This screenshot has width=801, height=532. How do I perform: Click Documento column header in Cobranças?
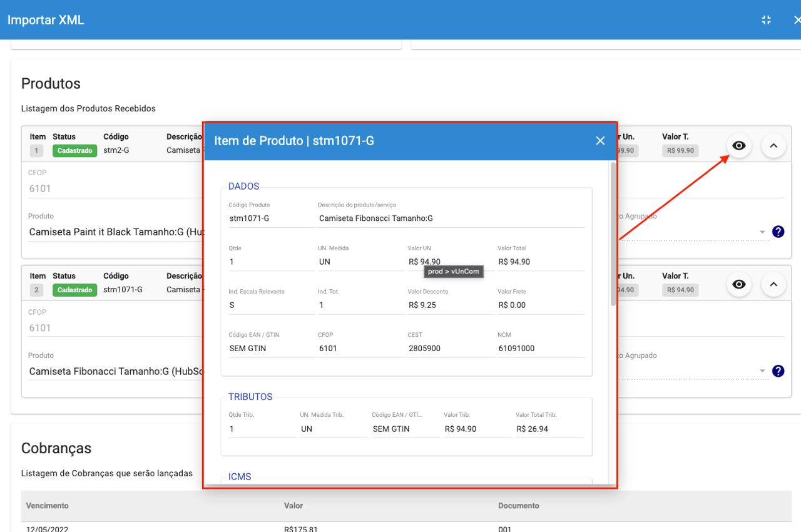(x=518, y=506)
